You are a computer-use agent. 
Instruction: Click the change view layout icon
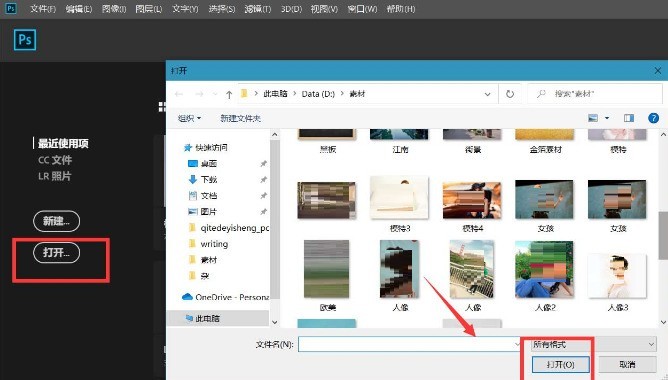coord(593,118)
